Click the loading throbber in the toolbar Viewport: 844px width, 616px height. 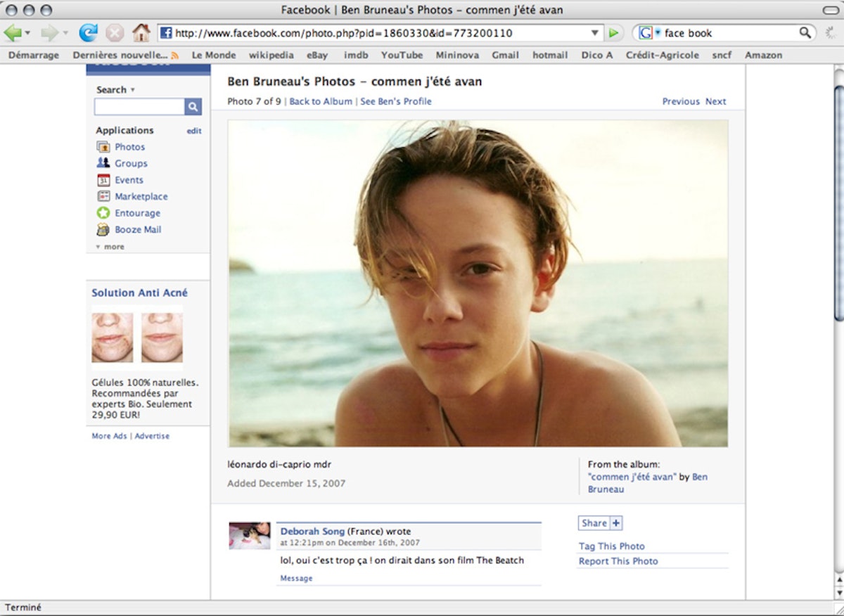click(830, 32)
